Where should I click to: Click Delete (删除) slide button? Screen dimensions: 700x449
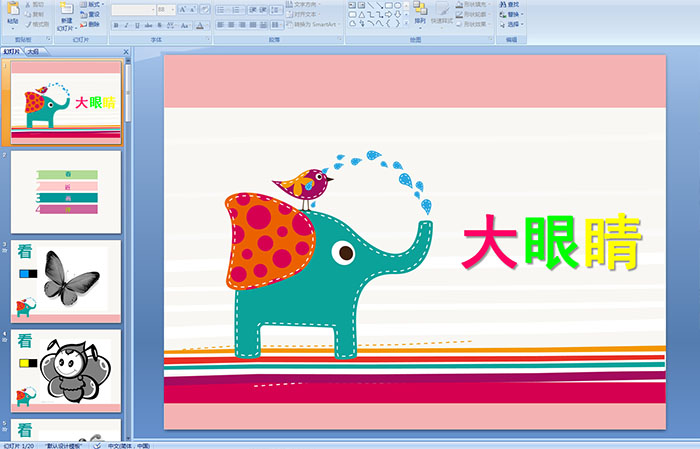[90, 24]
